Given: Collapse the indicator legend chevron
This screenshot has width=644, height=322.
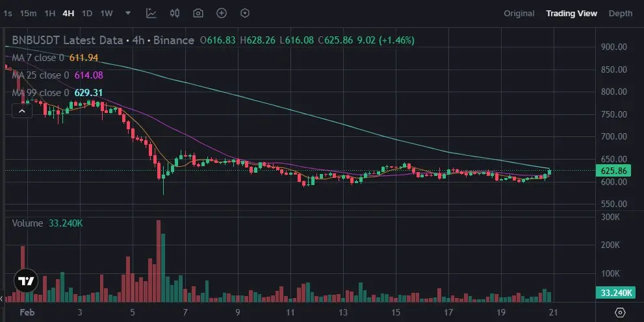Looking at the screenshot, I should coord(22,111).
